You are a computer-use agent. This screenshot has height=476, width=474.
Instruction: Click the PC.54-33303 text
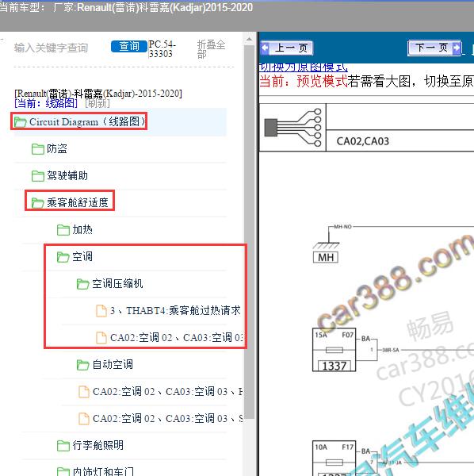[162, 49]
